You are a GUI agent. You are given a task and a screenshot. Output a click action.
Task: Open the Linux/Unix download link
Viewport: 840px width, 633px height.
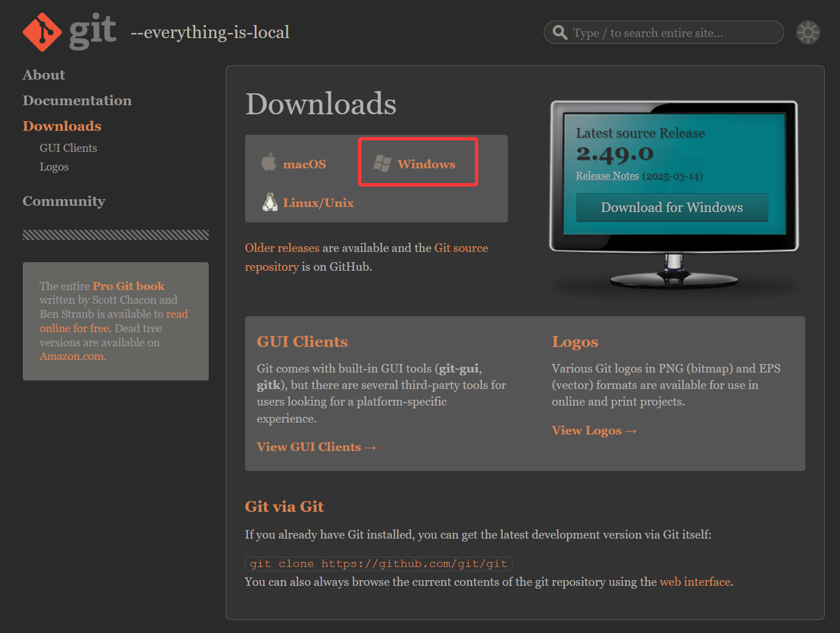pyautogui.click(x=318, y=203)
